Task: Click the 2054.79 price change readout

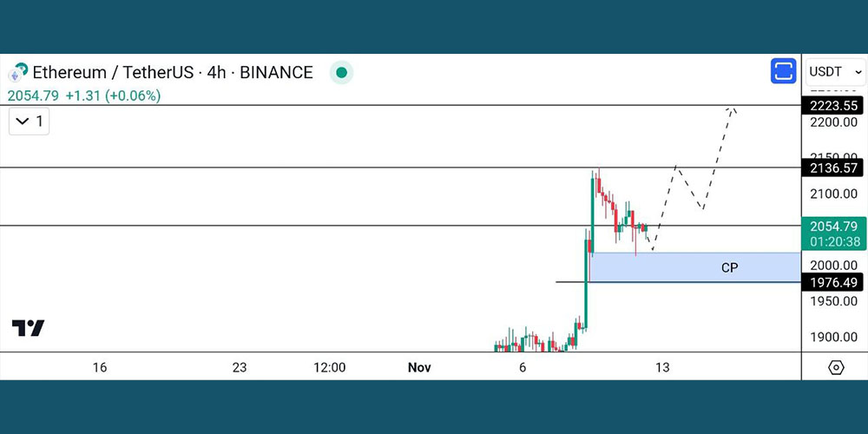Action: coord(84,95)
